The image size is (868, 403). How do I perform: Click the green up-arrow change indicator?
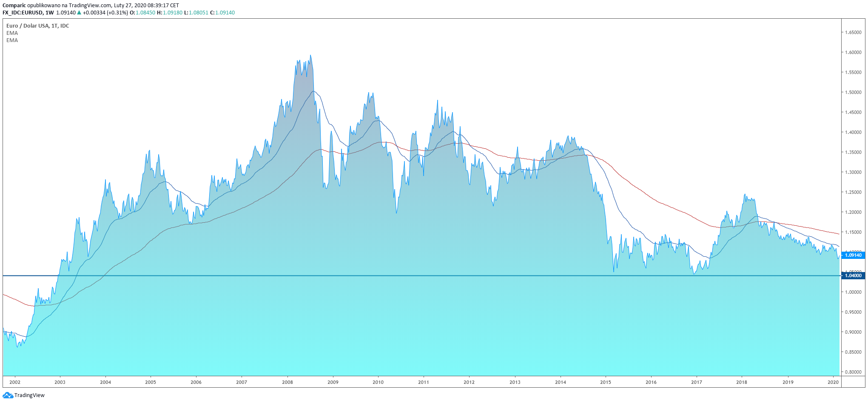pyautogui.click(x=79, y=12)
